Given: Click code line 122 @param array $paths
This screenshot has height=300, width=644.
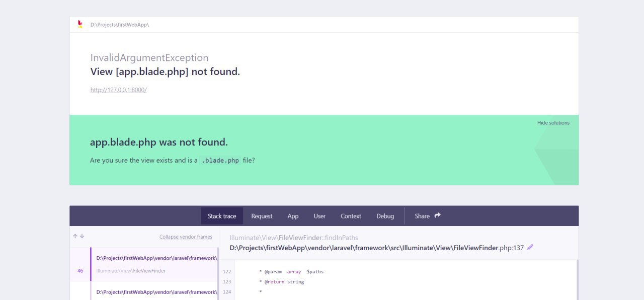Looking at the screenshot, I should click(291, 272).
